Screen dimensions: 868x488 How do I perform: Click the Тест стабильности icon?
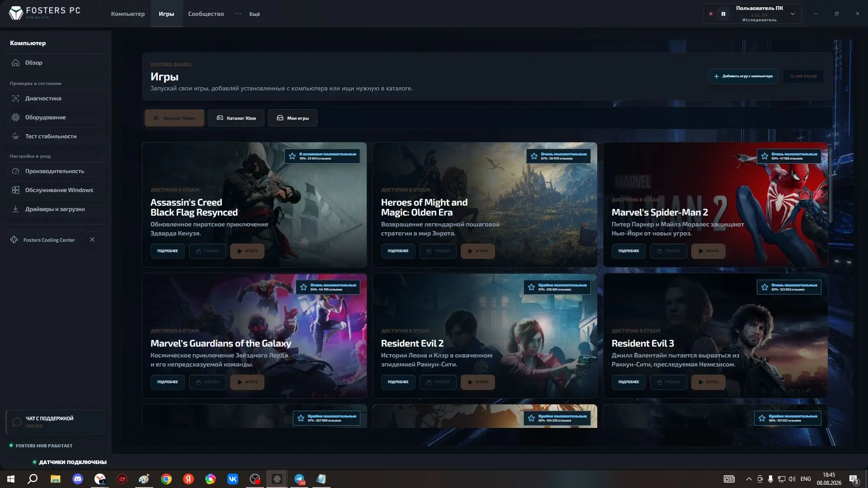point(15,136)
